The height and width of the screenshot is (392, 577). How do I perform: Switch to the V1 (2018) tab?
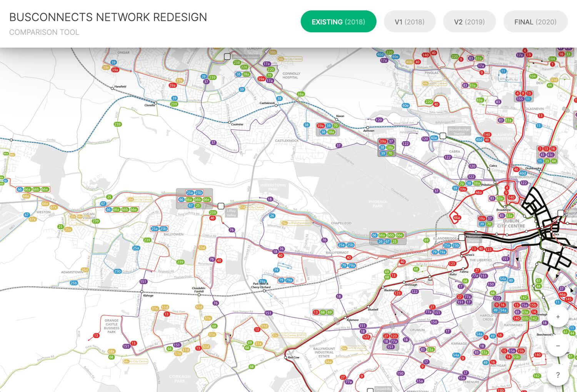[410, 22]
